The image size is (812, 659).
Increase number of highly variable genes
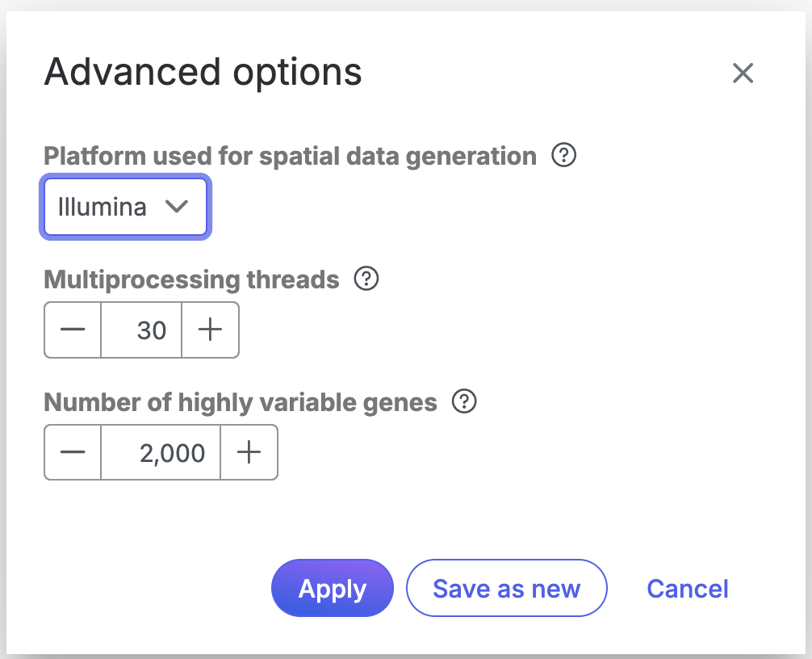pyautogui.click(x=249, y=452)
